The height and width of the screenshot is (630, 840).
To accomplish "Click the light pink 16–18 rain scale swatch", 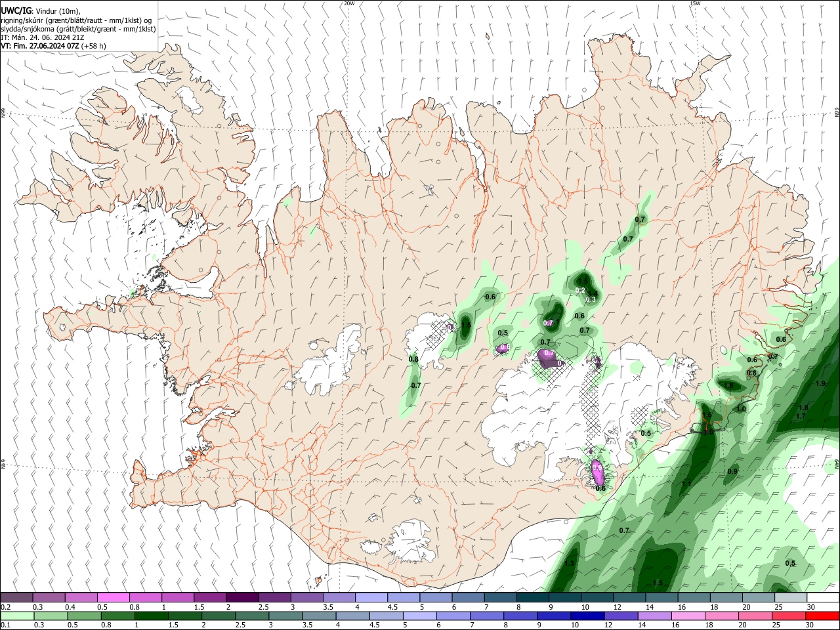I will 687,616.
